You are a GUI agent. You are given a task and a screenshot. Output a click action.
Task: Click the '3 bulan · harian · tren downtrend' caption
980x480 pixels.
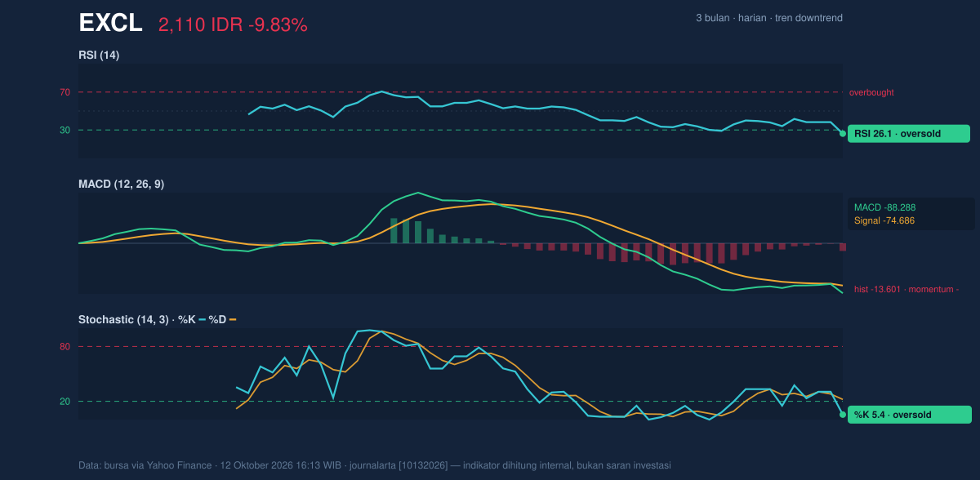point(769,18)
